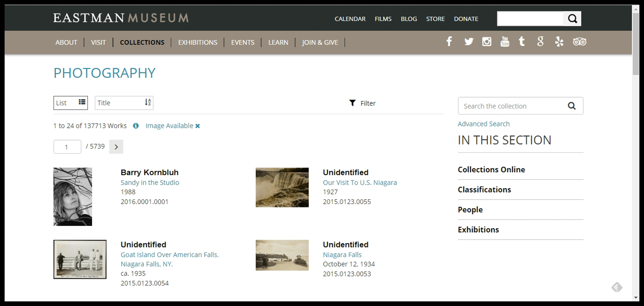Open Sandy in the Studio link
The height and width of the screenshot is (306, 644).
click(150, 183)
